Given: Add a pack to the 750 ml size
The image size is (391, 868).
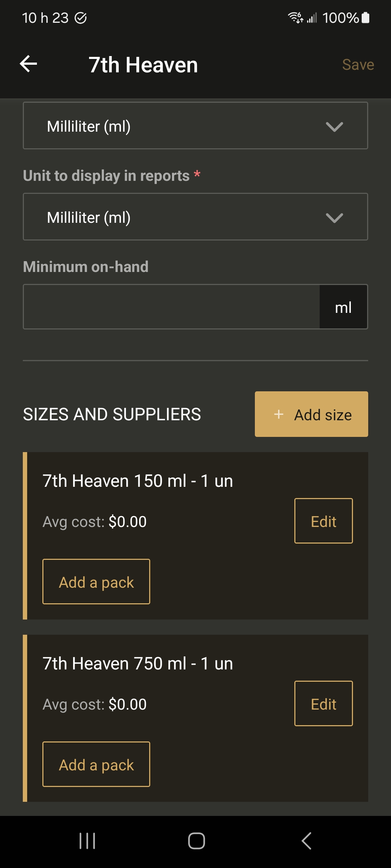Looking at the screenshot, I should pos(96,764).
